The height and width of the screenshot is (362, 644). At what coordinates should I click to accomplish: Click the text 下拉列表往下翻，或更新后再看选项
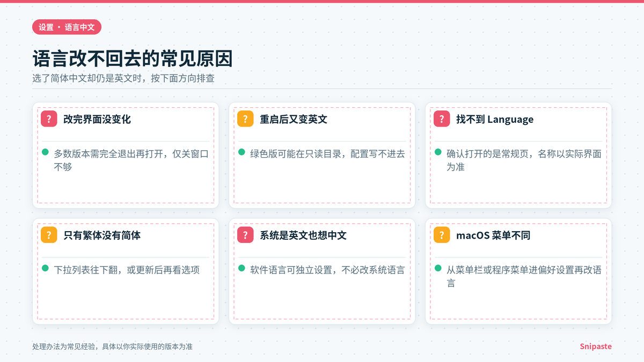[x=127, y=270]
